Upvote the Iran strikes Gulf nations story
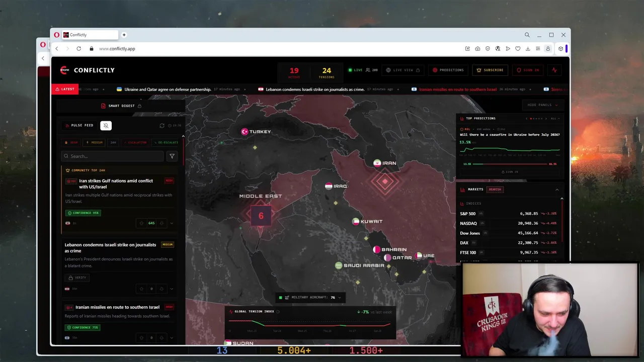This screenshot has height=362, width=644. tap(141, 223)
